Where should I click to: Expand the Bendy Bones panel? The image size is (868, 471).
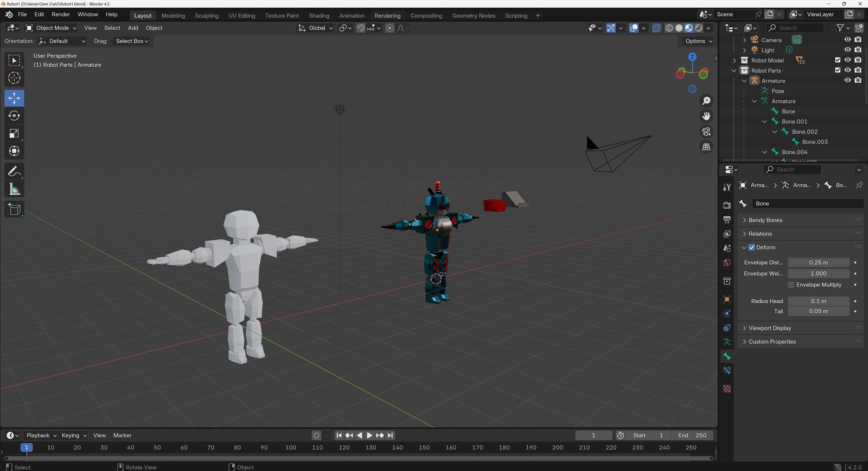(x=800, y=220)
